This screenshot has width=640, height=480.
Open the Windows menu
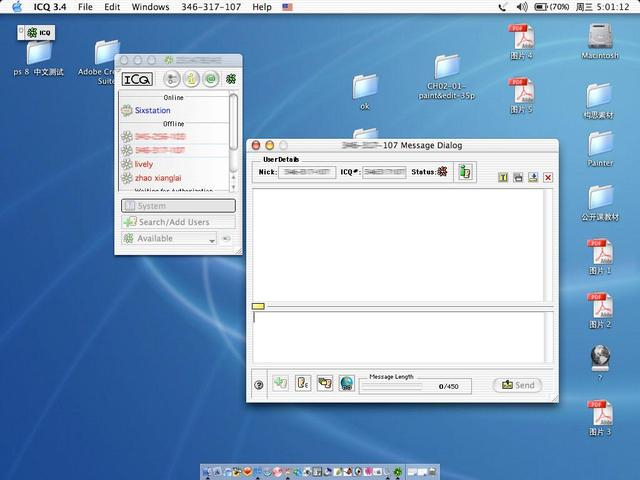(x=150, y=7)
